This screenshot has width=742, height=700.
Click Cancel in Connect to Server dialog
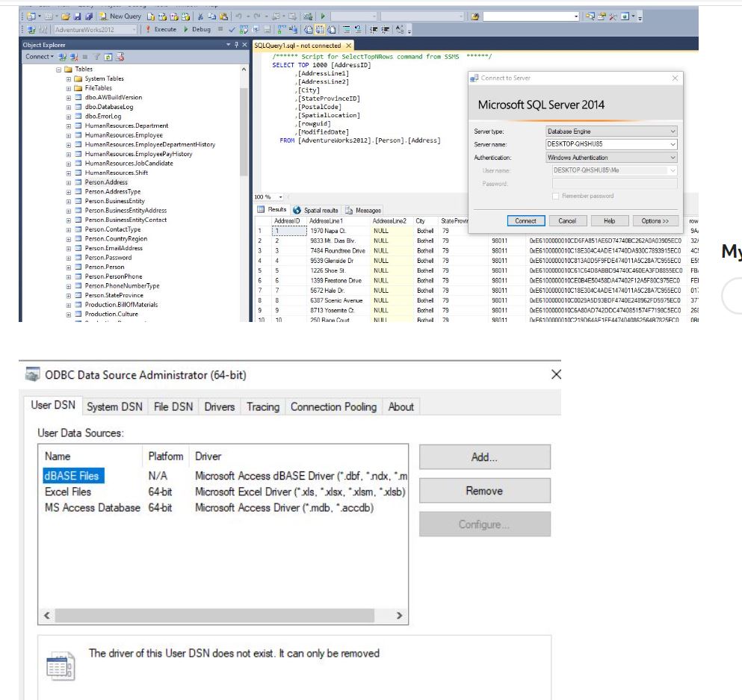pyautogui.click(x=567, y=221)
